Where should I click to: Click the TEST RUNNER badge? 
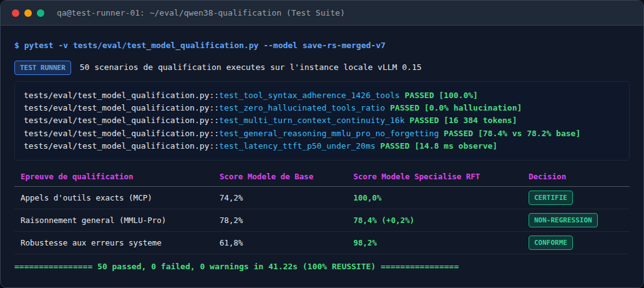coord(42,68)
